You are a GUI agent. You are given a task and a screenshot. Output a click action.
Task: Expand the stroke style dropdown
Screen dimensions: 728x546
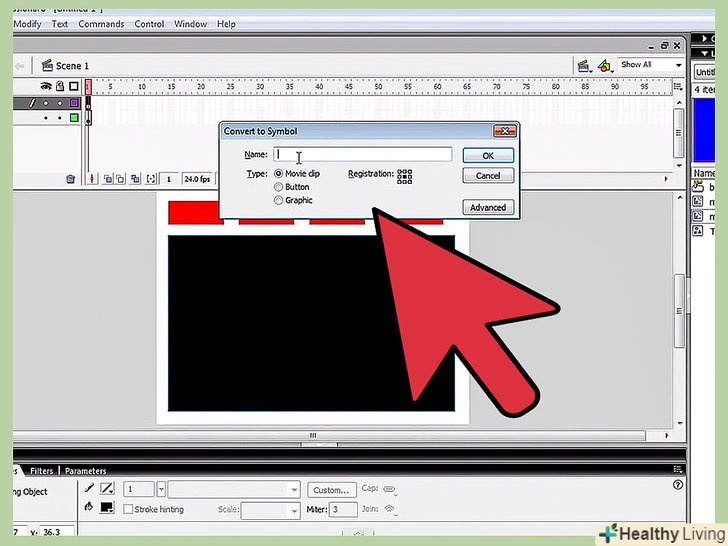pos(293,490)
